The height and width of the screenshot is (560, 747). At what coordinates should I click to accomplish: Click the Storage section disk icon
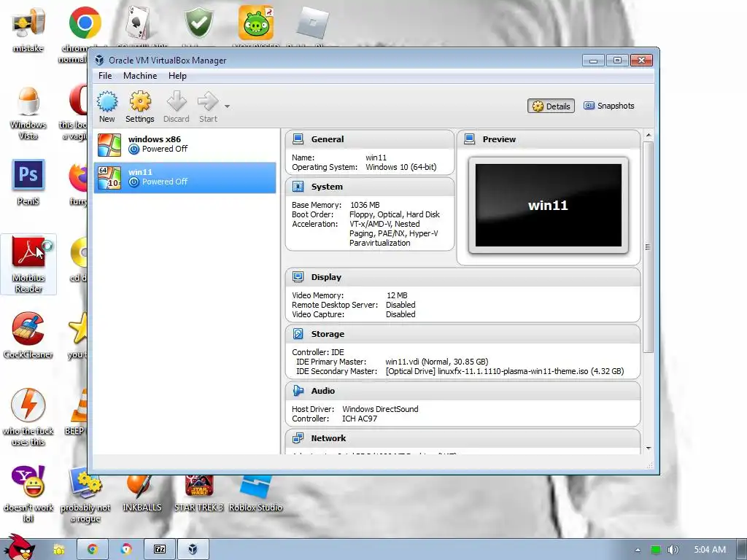click(x=298, y=334)
